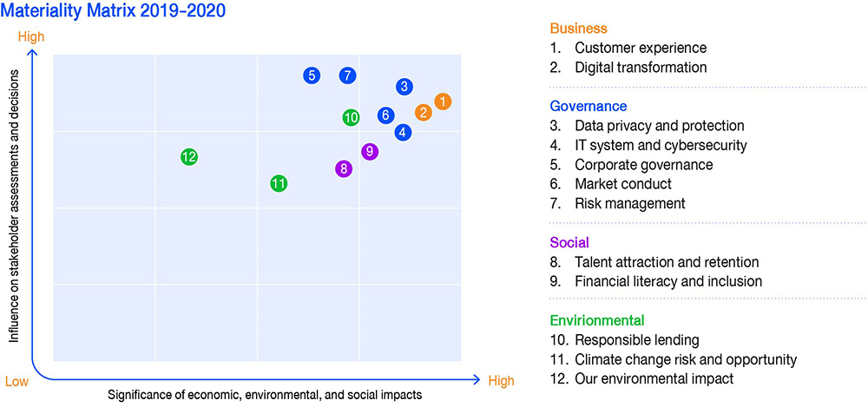Click green marker 11 in the matrix
The image size is (868, 407).
click(x=279, y=183)
